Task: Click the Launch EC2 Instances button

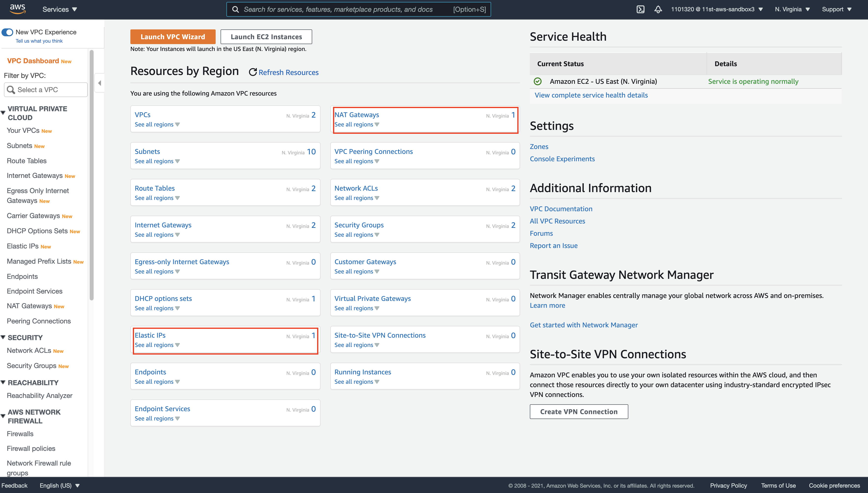Action: [x=266, y=37]
